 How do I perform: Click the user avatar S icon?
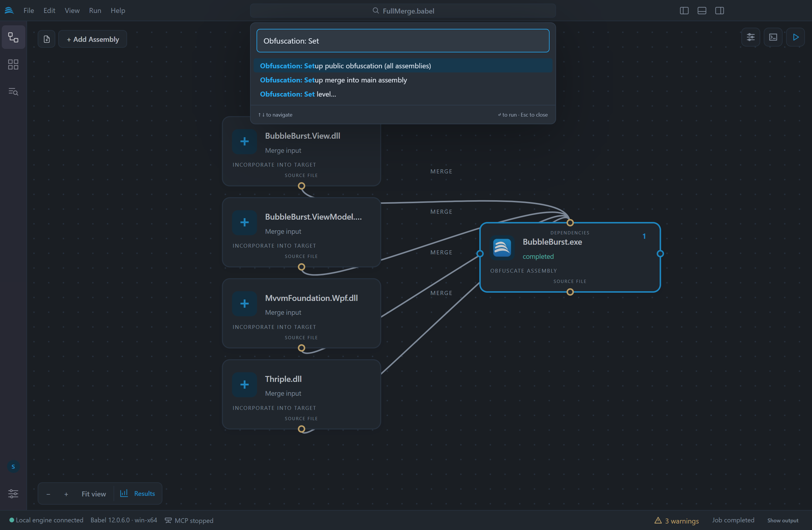click(x=13, y=466)
